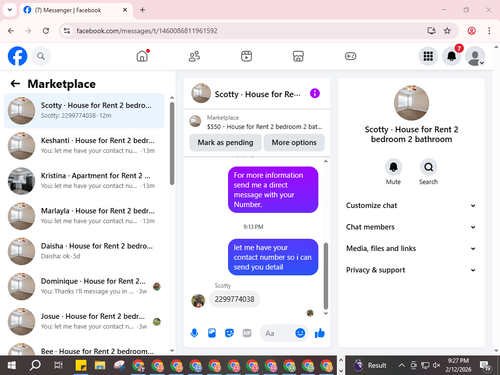500x375 pixels.
Task: Open Kristina Apartment for Rent conversation
Action: tap(84, 181)
